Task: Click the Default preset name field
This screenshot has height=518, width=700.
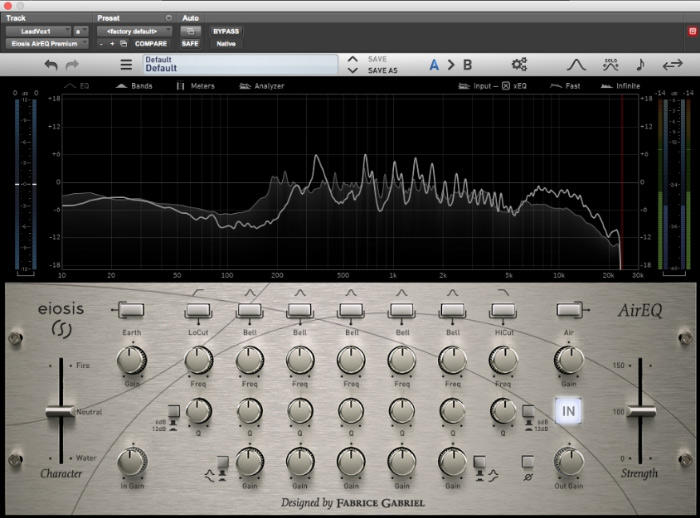Action: click(240, 64)
